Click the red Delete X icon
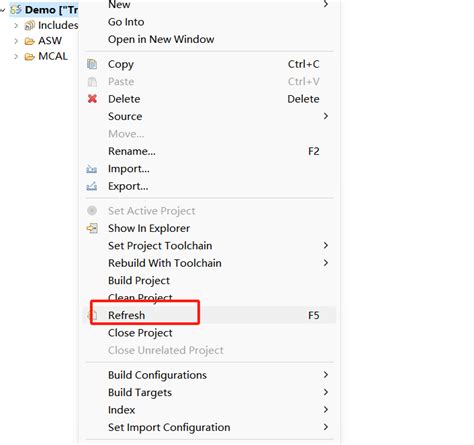Screen dimensions: 474x445 [x=92, y=99]
